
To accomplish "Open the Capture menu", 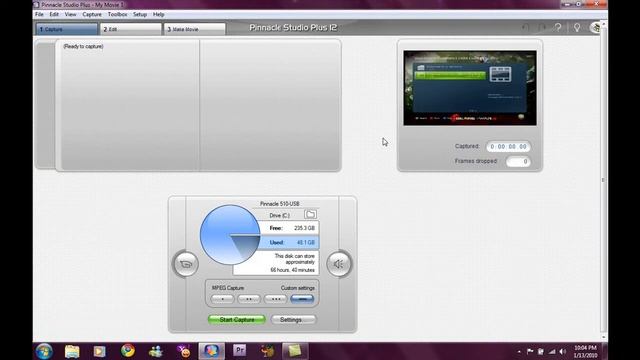I will (92, 14).
